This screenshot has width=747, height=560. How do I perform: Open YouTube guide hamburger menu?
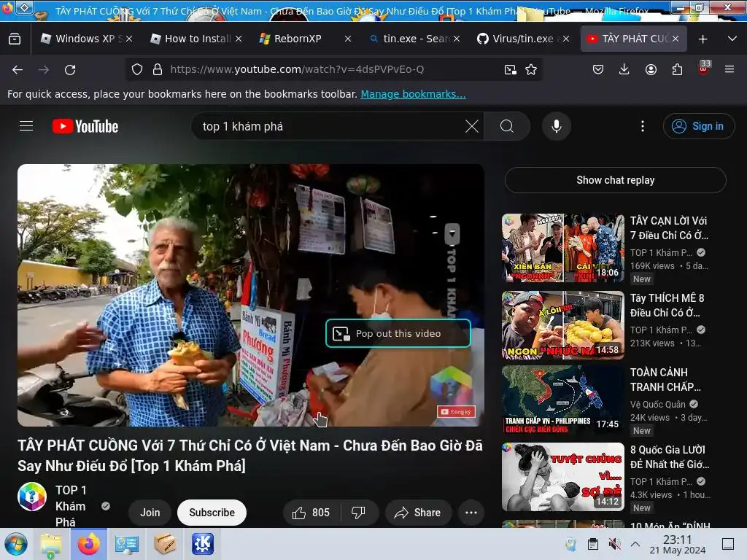(x=26, y=126)
